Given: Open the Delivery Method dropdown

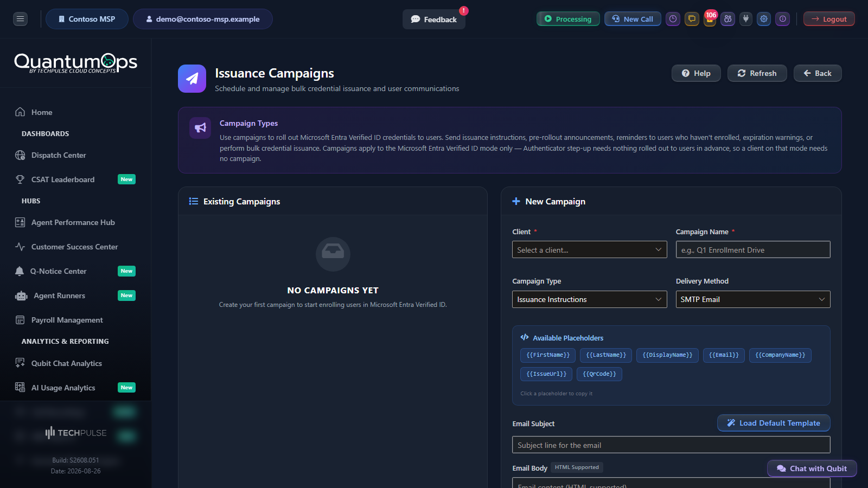Looking at the screenshot, I should click(753, 299).
